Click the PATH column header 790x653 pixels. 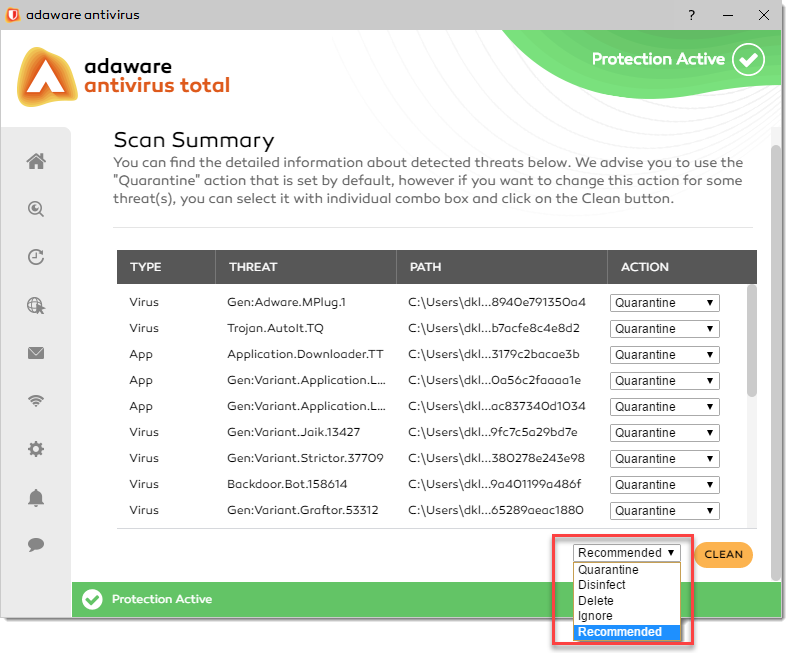click(x=502, y=267)
